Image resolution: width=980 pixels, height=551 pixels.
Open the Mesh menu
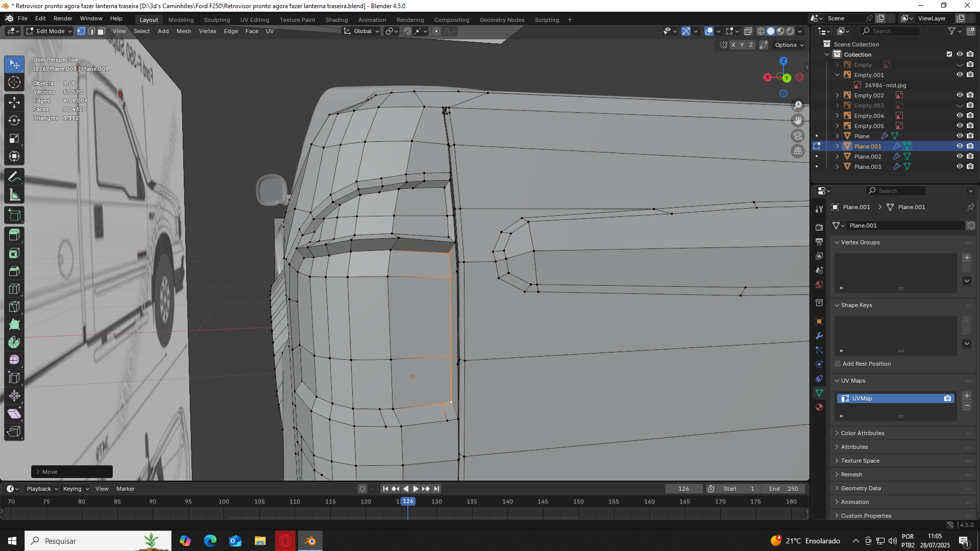coord(183,31)
